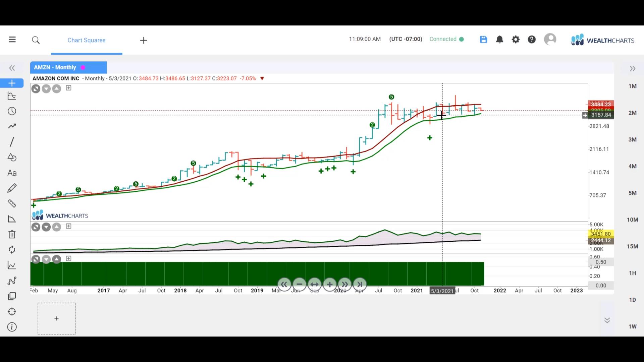
Task: Open the line chart style icon
Action: (x=12, y=265)
